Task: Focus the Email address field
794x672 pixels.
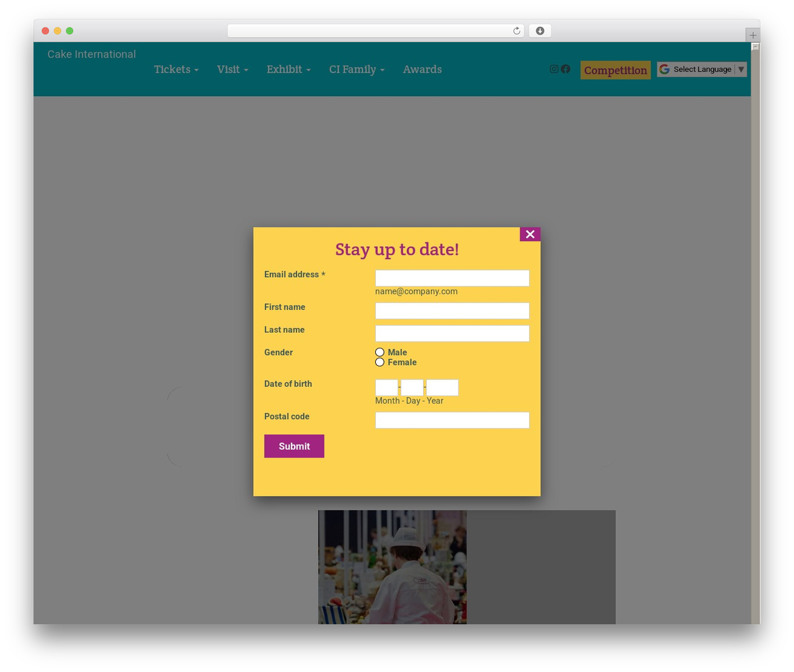Action: (x=452, y=278)
